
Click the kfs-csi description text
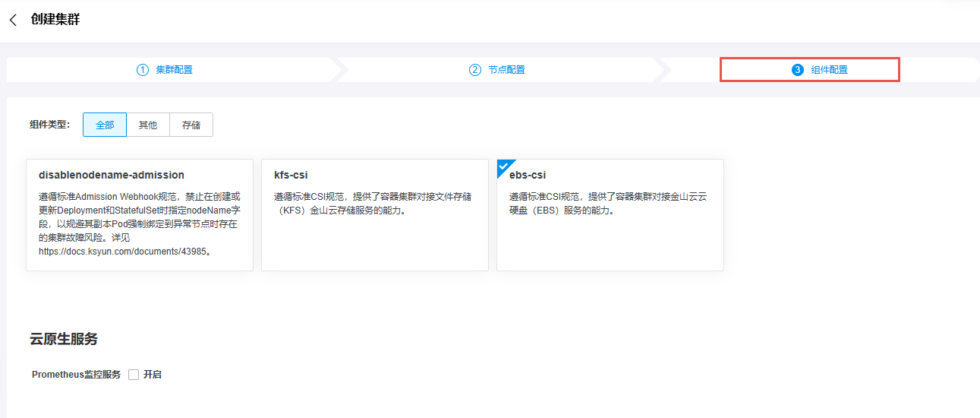372,203
